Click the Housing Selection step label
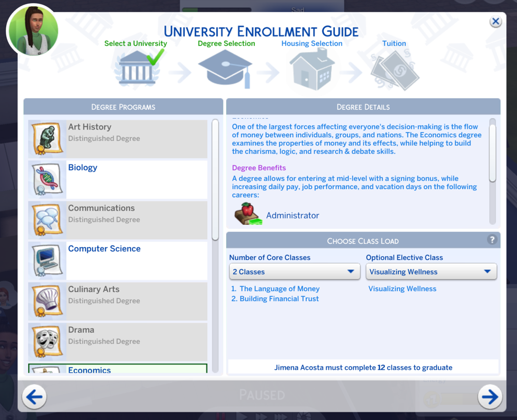The width and height of the screenshot is (517, 420). [x=312, y=43]
